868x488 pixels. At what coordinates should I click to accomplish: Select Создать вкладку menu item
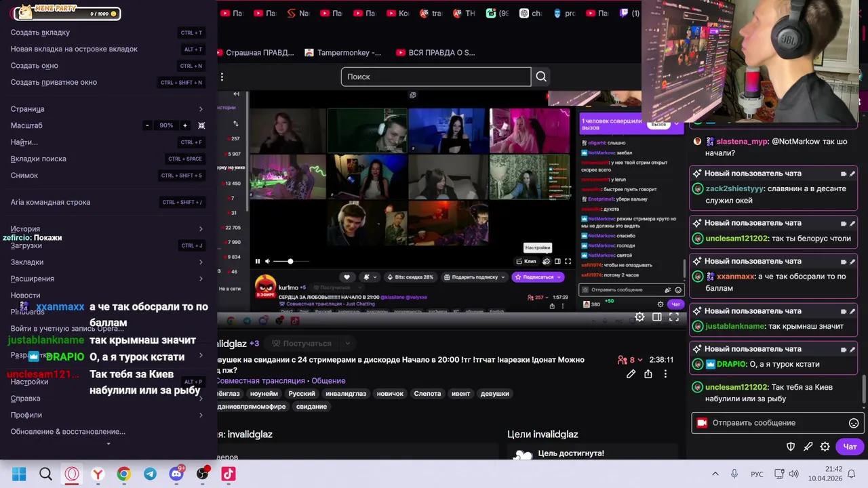108,33
